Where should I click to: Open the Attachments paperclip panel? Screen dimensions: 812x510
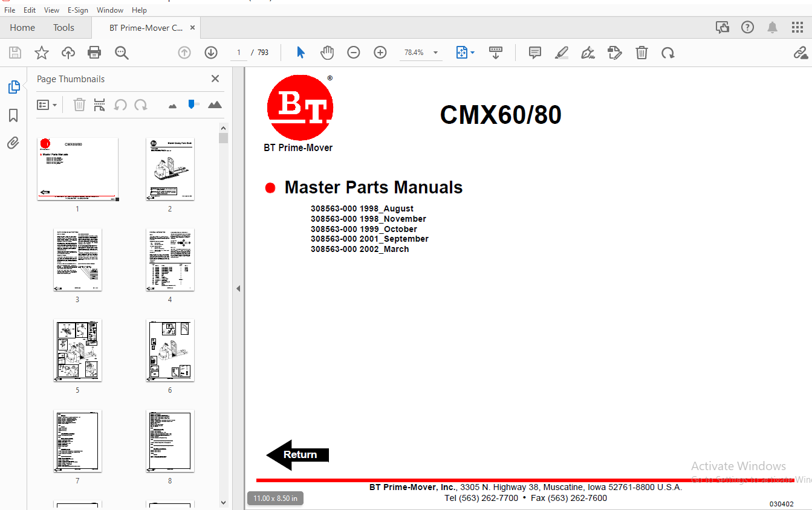(x=13, y=143)
